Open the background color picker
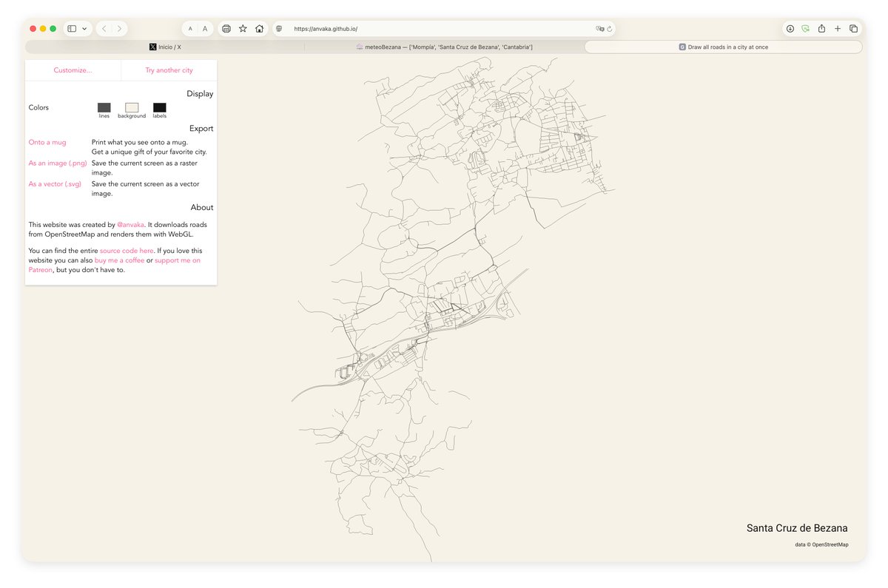888x588 pixels. click(131, 107)
